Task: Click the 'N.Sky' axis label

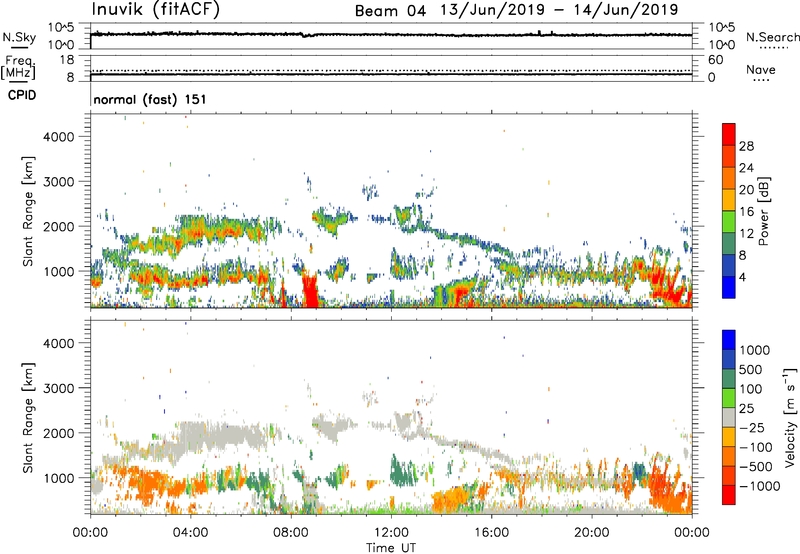Action: pos(19,37)
